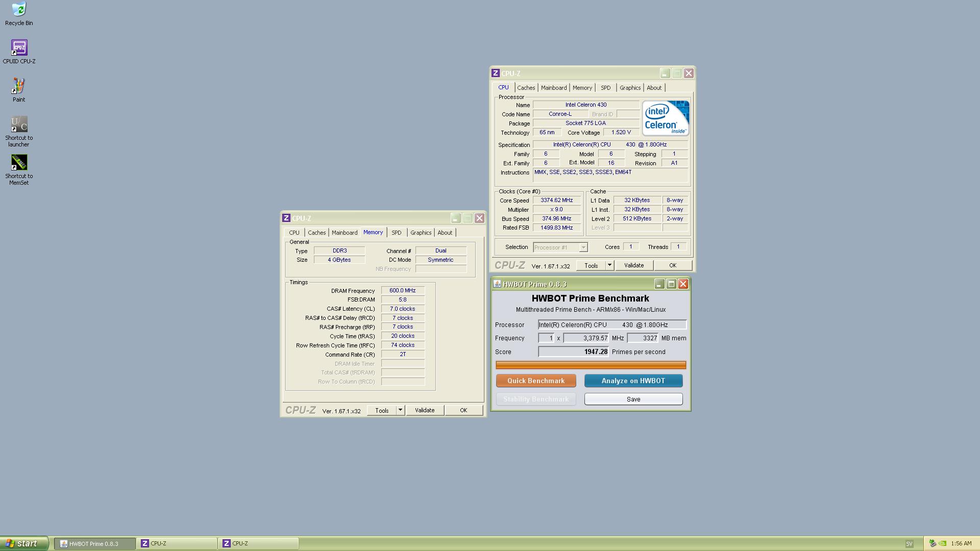This screenshot has width=980, height=551.
Task: Click the Core Voltage 1.520 V value
Action: tap(621, 132)
